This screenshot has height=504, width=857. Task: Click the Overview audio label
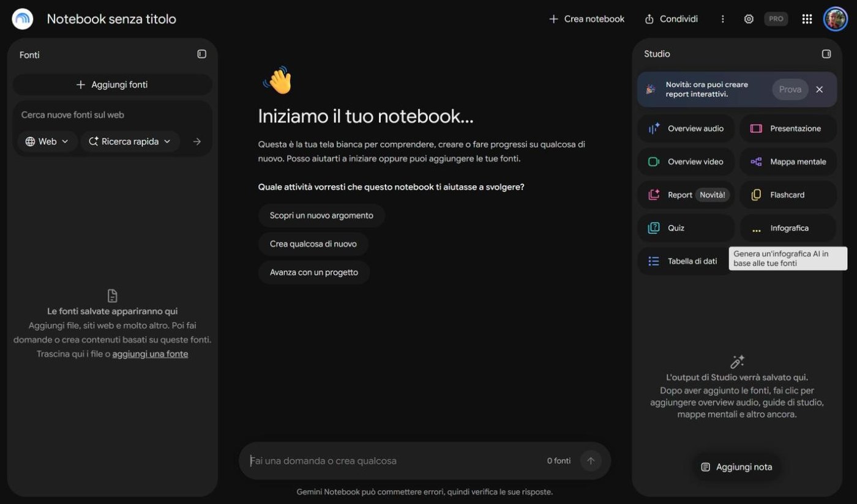695,128
